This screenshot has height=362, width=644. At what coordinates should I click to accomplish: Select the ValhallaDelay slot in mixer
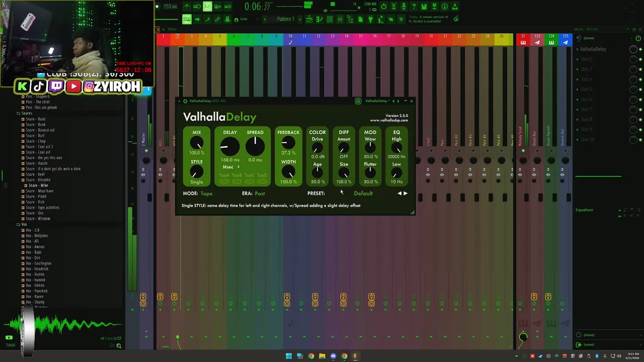coord(593,49)
